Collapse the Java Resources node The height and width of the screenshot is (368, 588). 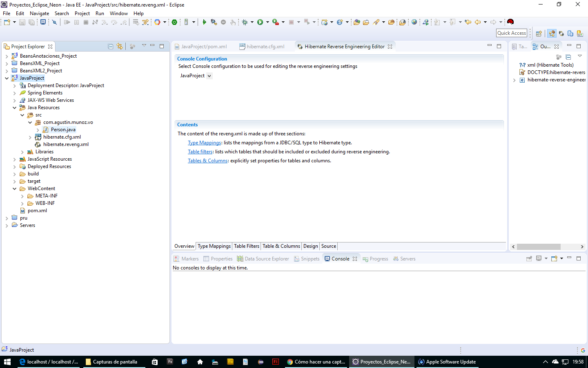click(x=14, y=108)
